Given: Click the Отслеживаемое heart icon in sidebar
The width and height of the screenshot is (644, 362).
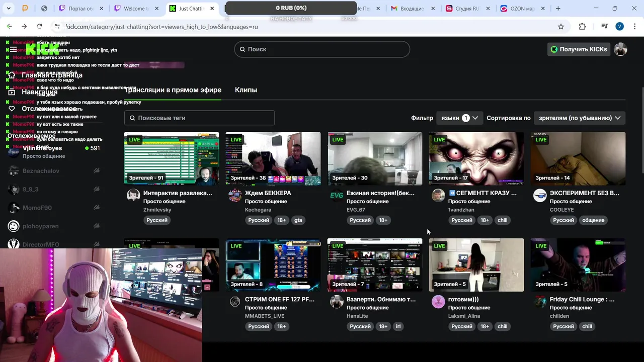Looking at the screenshot, I should pyautogui.click(x=12, y=109).
